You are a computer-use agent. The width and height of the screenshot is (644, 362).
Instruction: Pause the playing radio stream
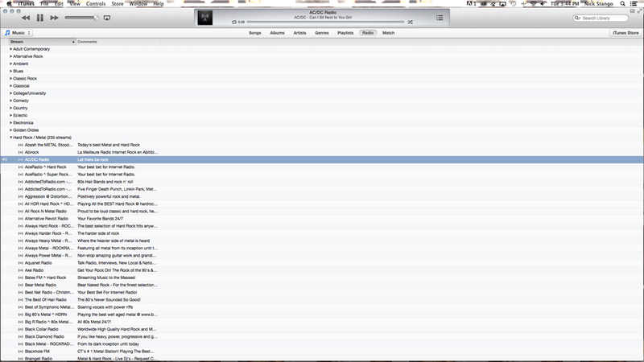coord(39,18)
